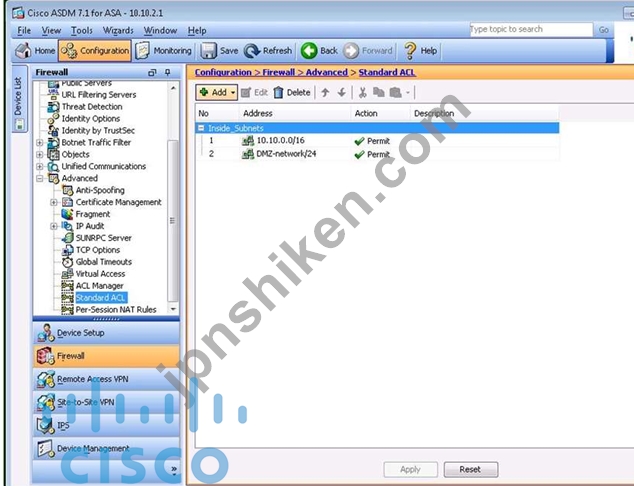Collapse the Advanced tree node
This screenshot has width=634, height=486.
40,178
